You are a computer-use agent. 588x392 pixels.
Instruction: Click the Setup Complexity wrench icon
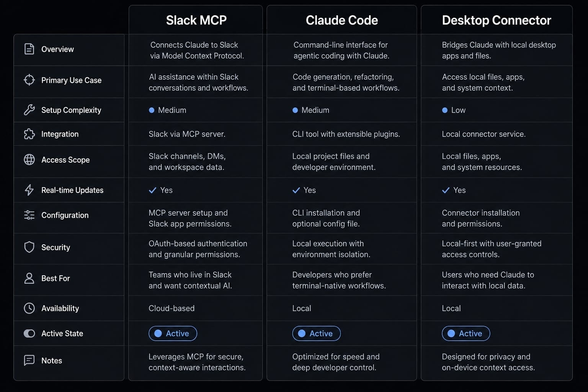pos(29,110)
